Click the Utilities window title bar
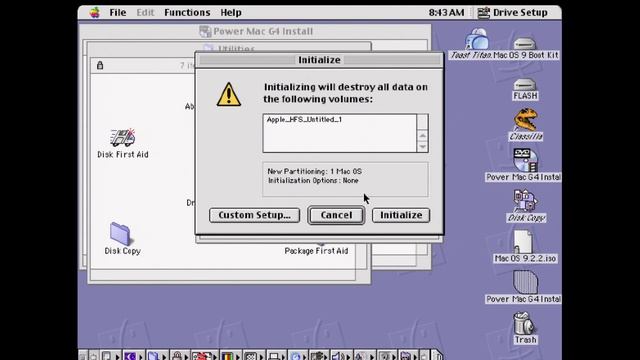The image size is (640, 360). (x=229, y=48)
